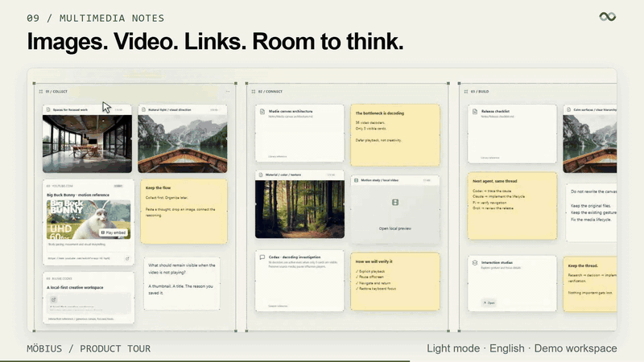Select the Next agent, same thread sticky note
Viewport: 644px width, 362px height.
[512, 206]
